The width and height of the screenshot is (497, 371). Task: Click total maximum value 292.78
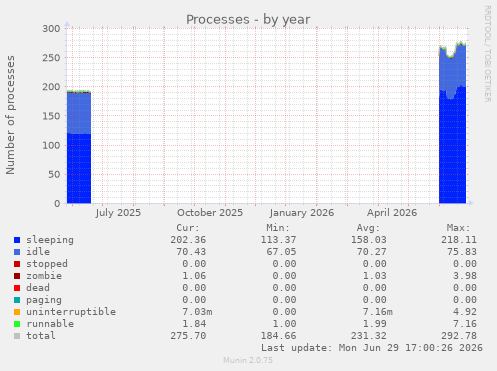pos(459,336)
